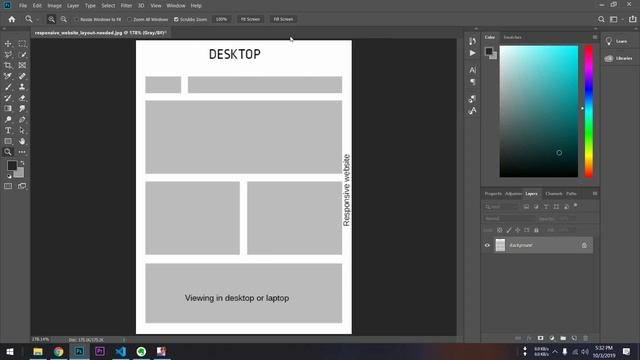Click the Share icon at top right
Image resolution: width=640 pixels, height=360 pixels.
[632, 19]
